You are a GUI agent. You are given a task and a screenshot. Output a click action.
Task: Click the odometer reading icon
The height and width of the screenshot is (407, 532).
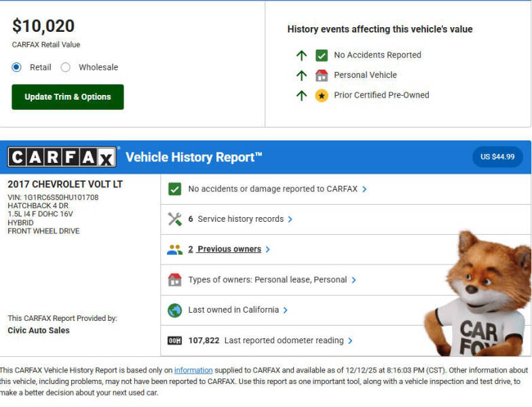click(174, 341)
